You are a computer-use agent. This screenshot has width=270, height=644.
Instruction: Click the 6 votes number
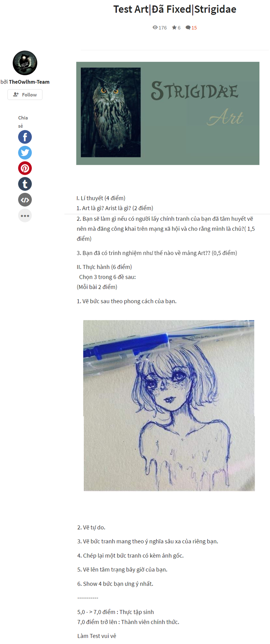click(179, 28)
